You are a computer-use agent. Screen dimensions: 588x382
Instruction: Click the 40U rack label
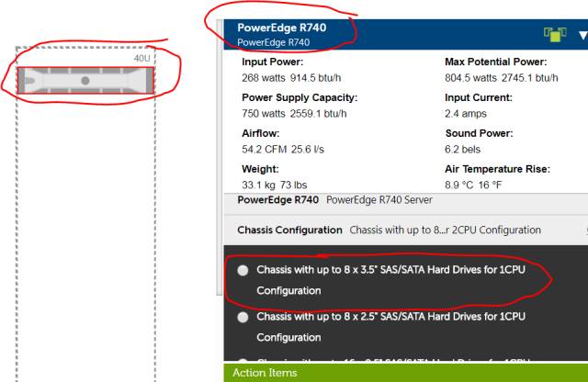141,58
